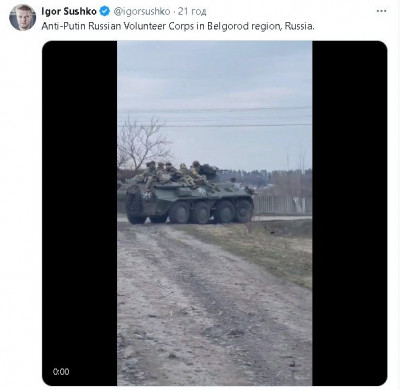Open the three-dot more options menu
400x390 pixels.
(381, 11)
